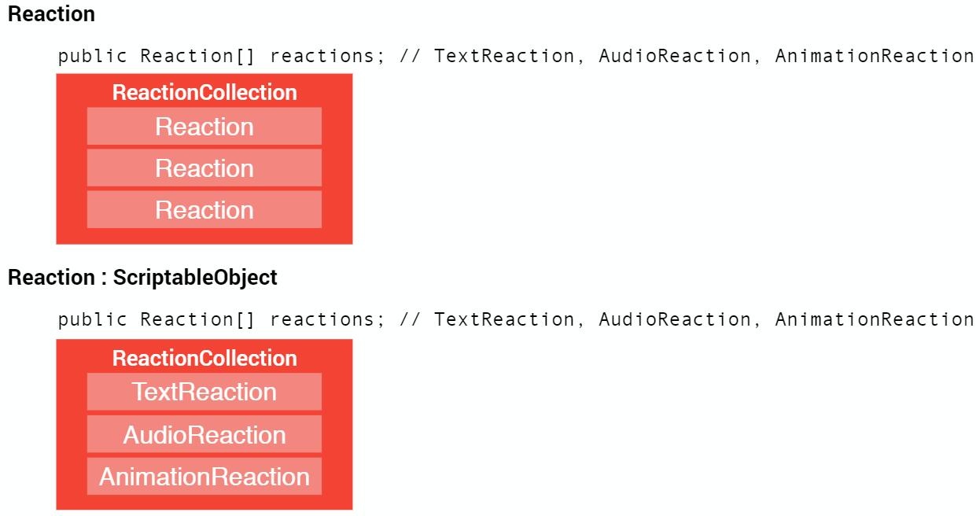Select the middle Reaction box in upper diagram
The width and height of the screenshot is (980, 516).
point(204,168)
